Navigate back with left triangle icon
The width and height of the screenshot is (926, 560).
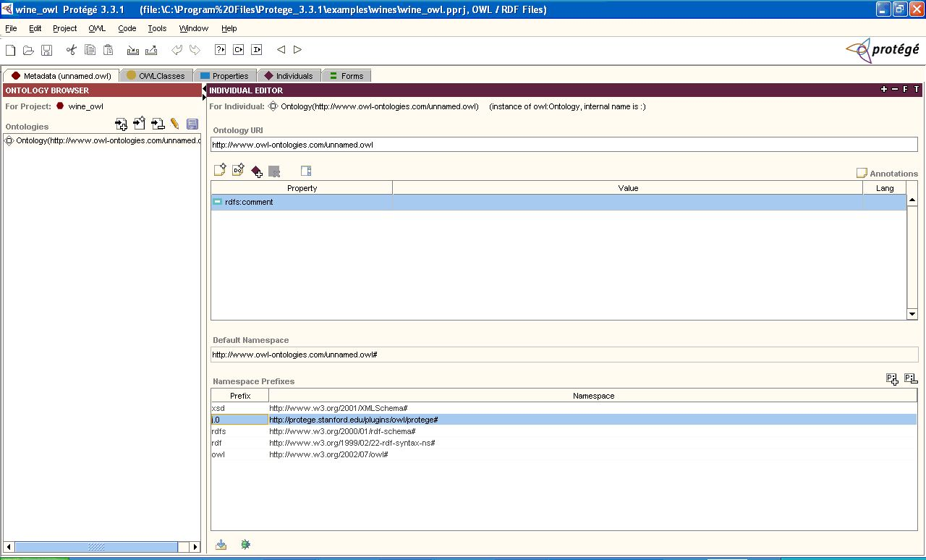(x=281, y=50)
